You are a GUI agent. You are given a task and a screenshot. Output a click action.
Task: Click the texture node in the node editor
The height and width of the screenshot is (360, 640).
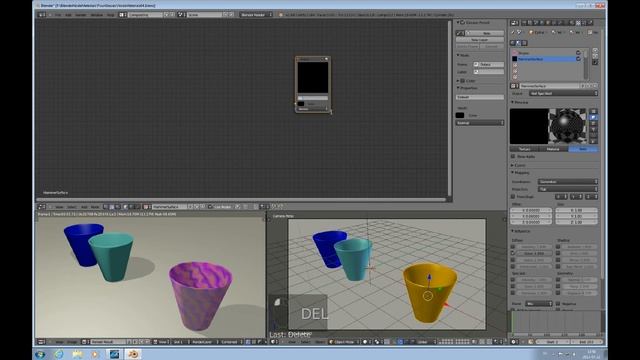coord(313,84)
